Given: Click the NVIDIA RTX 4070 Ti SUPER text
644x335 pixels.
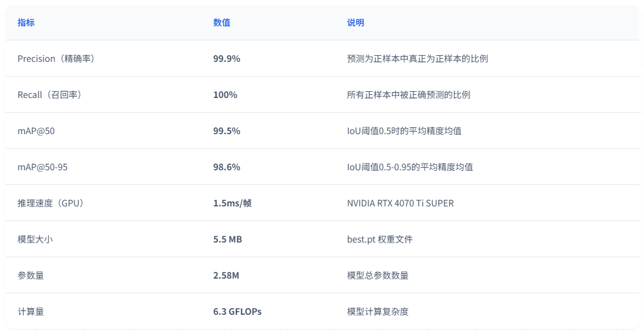Looking at the screenshot, I should (400, 203).
